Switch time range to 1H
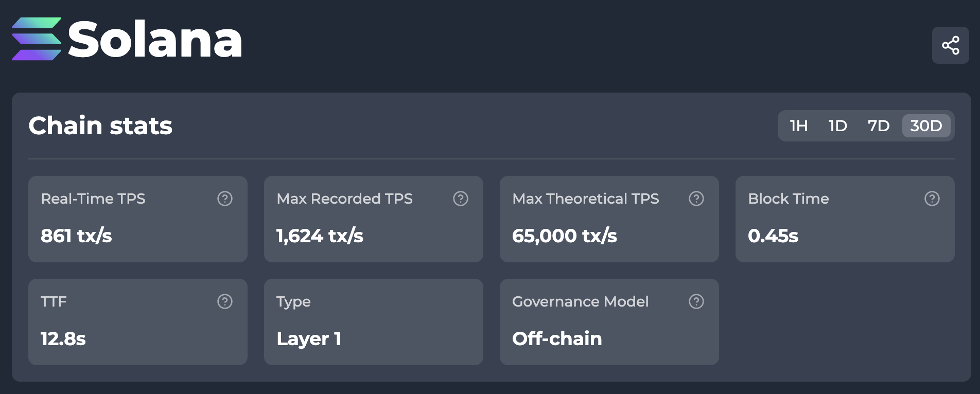Viewport: 980px width, 394px height. (799, 126)
